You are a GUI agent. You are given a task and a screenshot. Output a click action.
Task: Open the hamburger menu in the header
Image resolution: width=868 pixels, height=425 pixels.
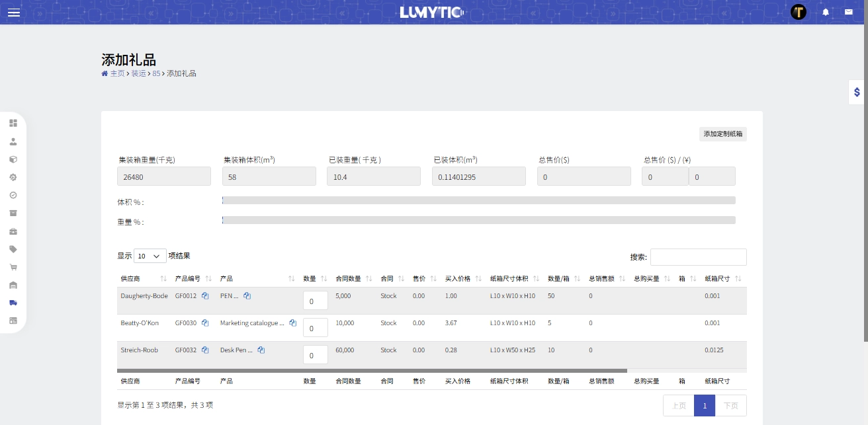pos(14,13)
